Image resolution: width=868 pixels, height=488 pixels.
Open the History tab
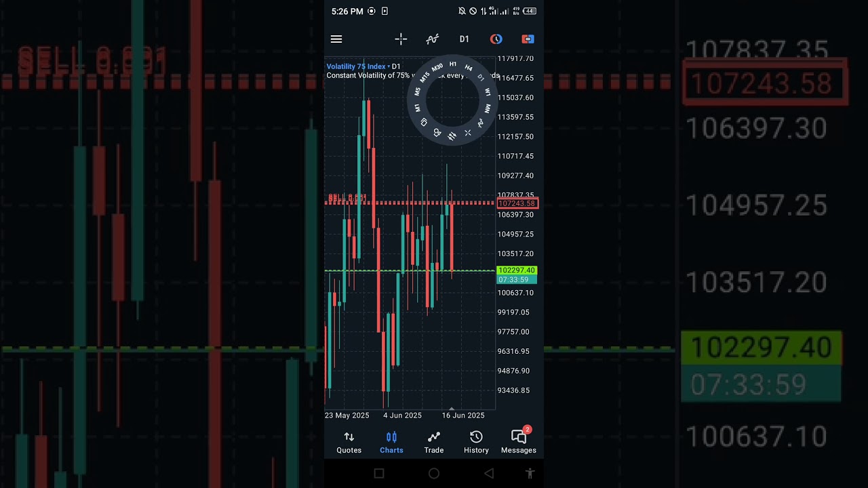pos(476,443)
